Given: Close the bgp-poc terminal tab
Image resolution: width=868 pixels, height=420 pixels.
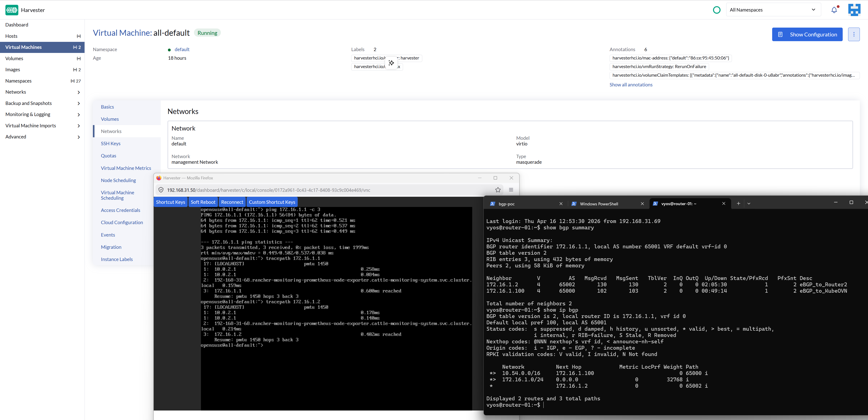Looking at the screenshot, I should tap(561, 204).
